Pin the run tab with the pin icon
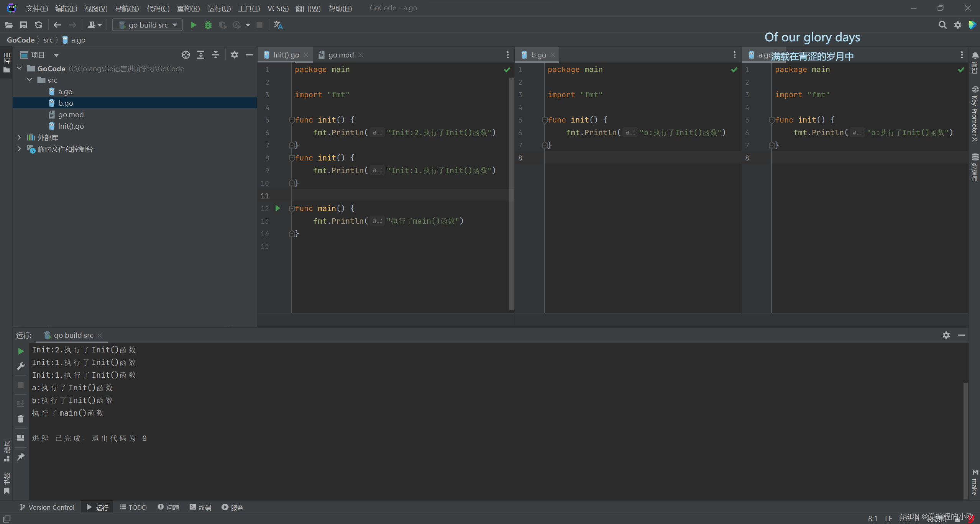Screen dimensions: 980x524 click(21, 457)
